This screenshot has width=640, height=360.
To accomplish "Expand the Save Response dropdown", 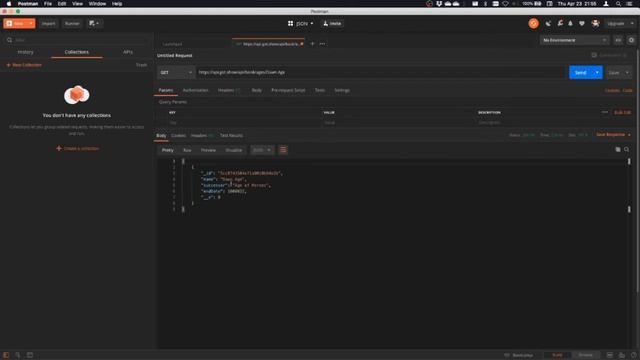I will pos(613,135).
